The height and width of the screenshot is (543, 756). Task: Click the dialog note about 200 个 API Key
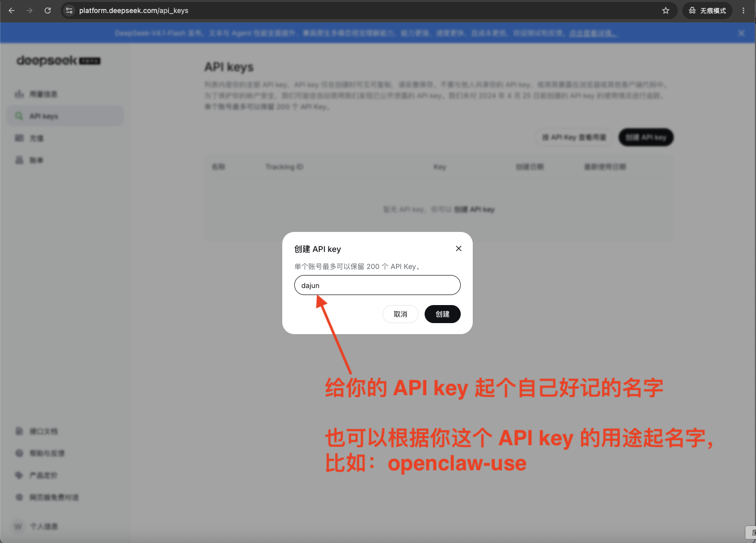(x=358, y=266)
